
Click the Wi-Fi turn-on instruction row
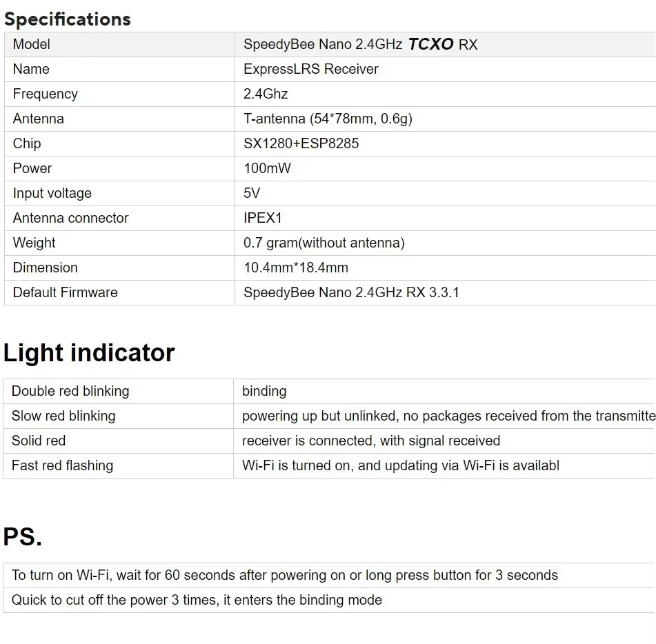(x=285, y=575)
